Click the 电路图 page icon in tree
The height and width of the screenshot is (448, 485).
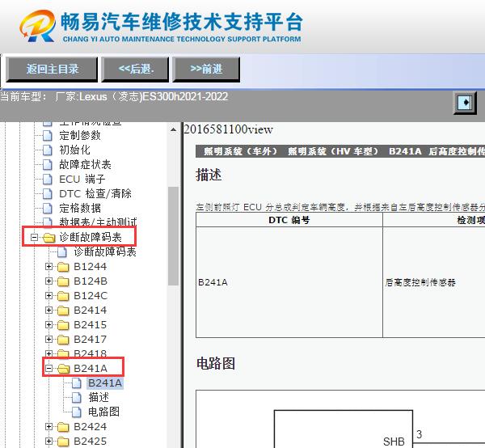click(77, 412)
